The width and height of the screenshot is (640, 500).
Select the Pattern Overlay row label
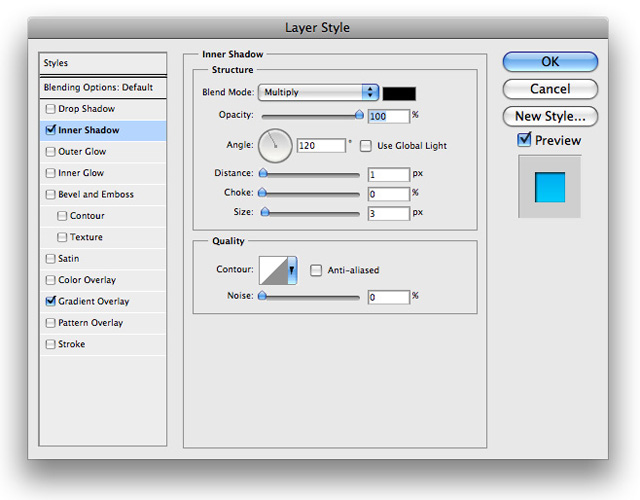(x=91, y=323)
